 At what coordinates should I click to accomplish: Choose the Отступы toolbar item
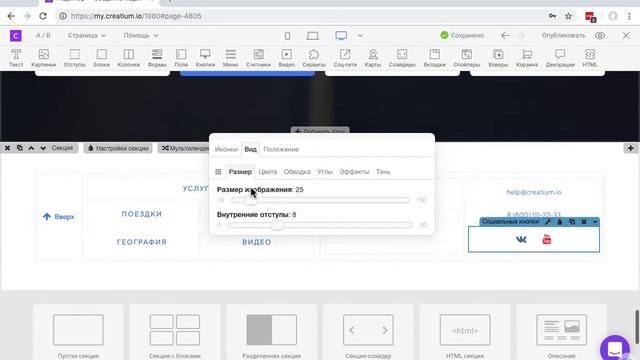75,58
